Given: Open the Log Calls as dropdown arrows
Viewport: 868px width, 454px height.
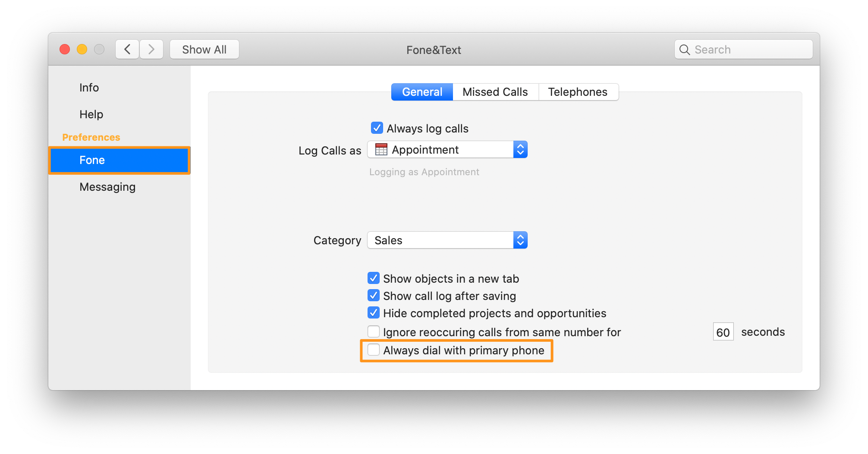Looking at the screenshot, I should pyautogui.click(x=520, y=149).
